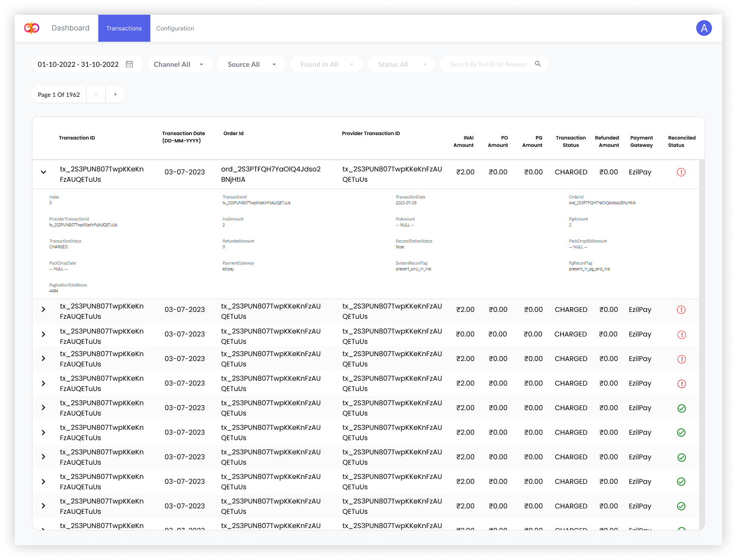737x560 pixels.
Task: Click the Transaction Date column header
Action: click(x=184, y=137)
